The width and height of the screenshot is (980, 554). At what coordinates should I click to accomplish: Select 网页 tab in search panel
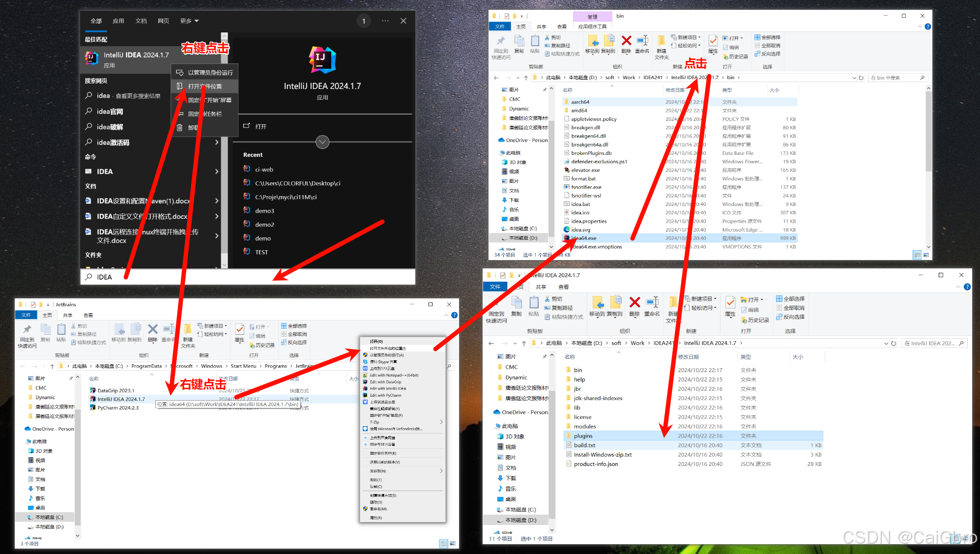pyautogui.click(x=163, y=21)
